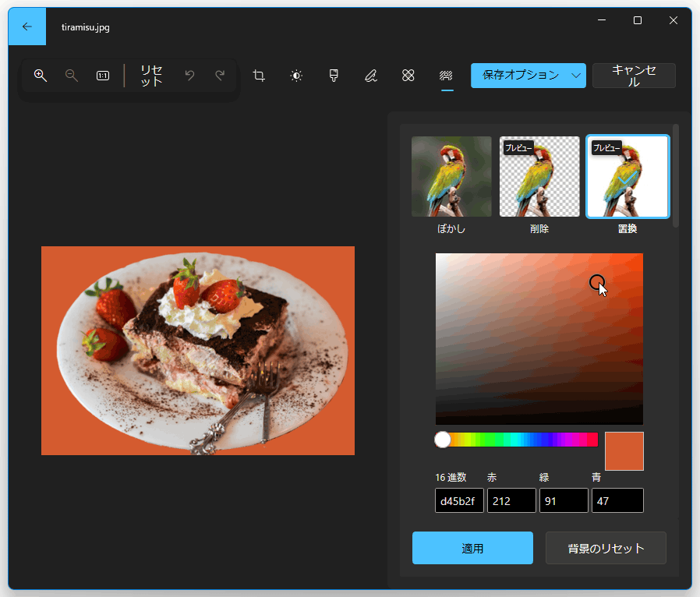Click the リセット reset button

[x=152, y=76]
